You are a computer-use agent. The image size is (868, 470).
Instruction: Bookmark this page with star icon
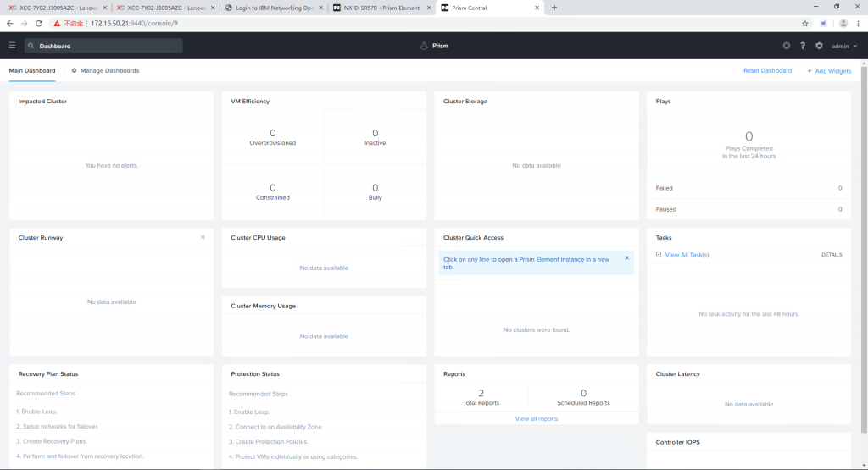point(805,23)
